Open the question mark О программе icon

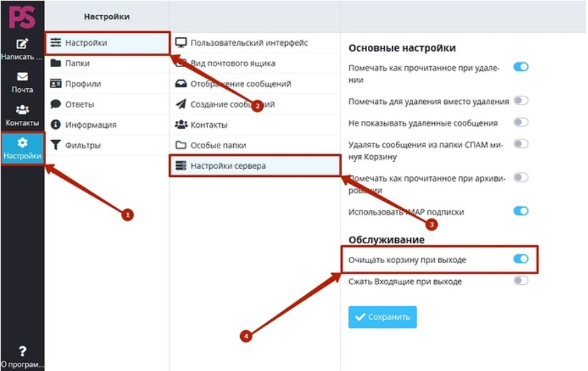(22, 351)
